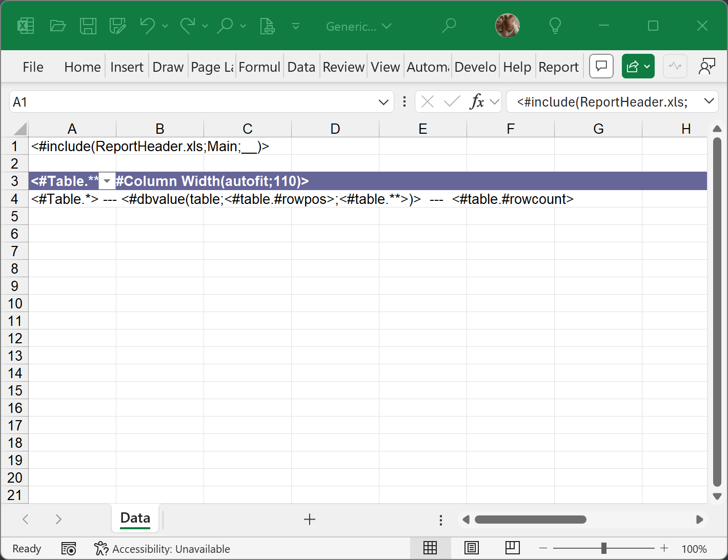Open the filter dropdown in cell A3
This screenshot has height=560, width=728.
click(107, 181)
